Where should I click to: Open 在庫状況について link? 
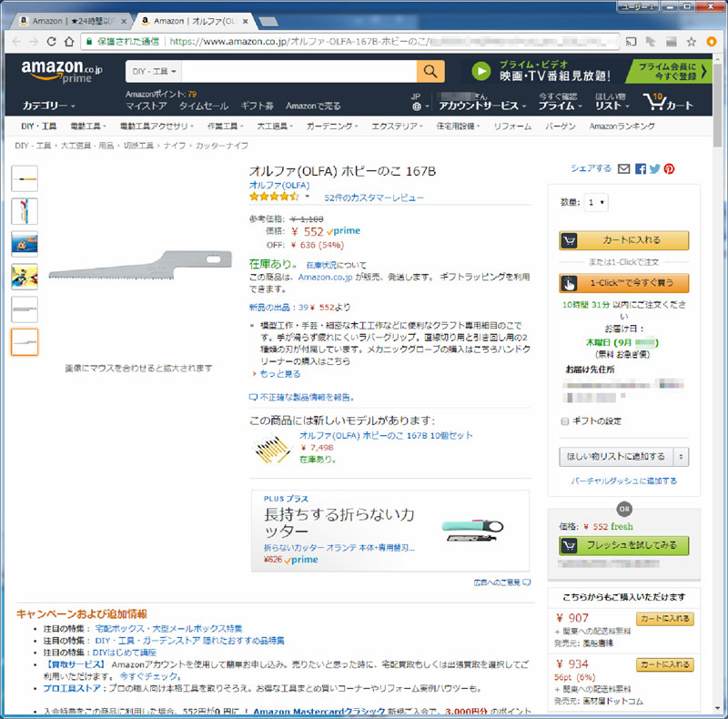coord(336,265)
